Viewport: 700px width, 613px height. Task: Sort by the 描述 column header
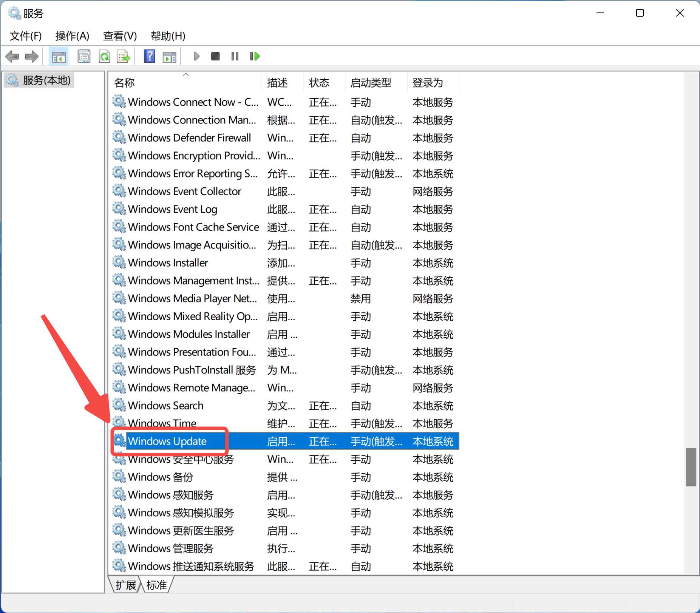click(283, 83)
